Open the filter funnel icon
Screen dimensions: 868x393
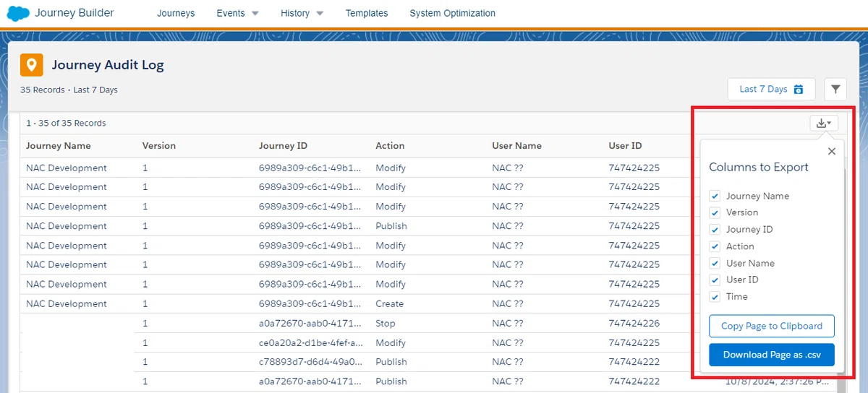coord(835,89)
